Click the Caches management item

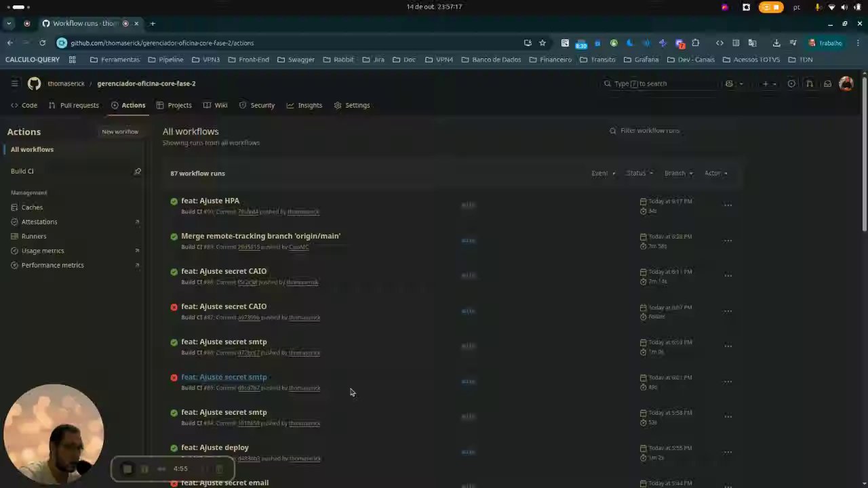(32, 207)
